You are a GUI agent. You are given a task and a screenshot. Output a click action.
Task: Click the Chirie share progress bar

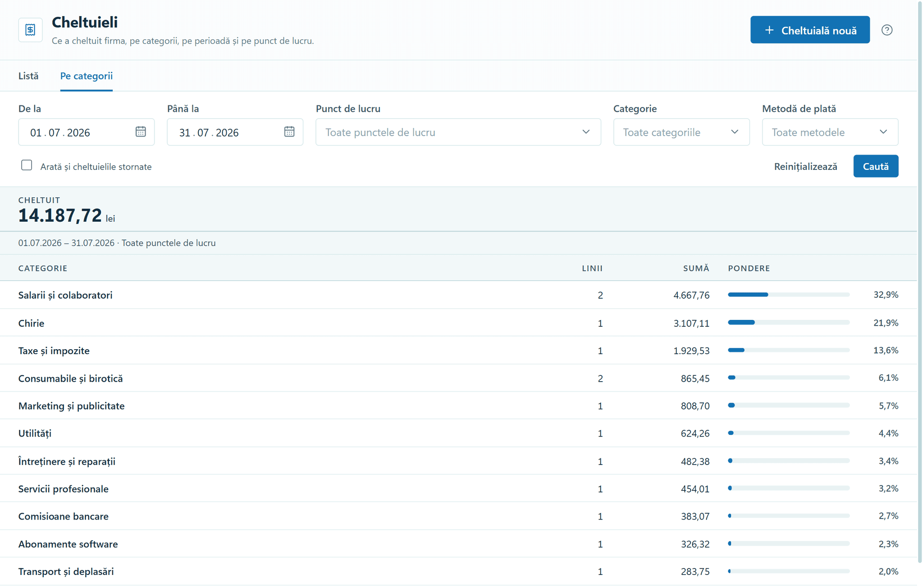(x=789, y=323)
